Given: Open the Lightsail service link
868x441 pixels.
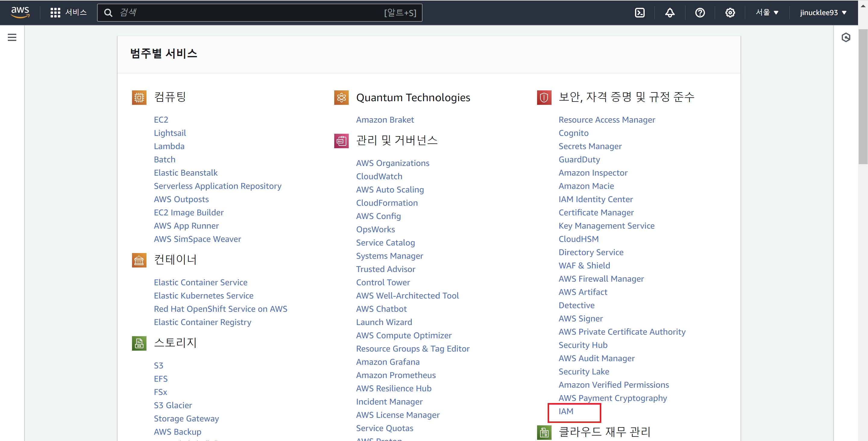Looking at the screenshot, I should (x=170, y=133).
